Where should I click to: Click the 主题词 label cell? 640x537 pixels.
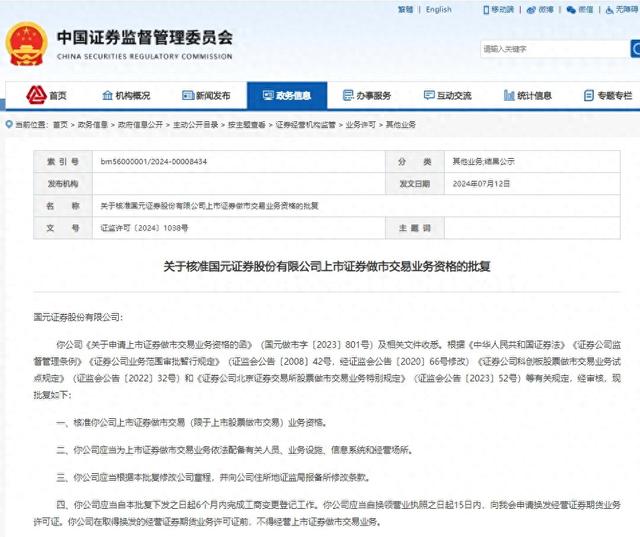[415, 228]
